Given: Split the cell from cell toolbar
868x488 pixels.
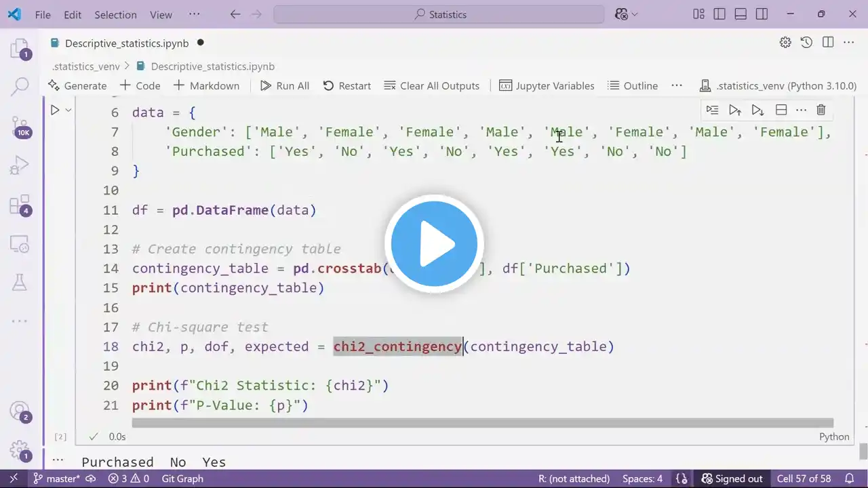Looking at the screenshot, I should [x=781, y=110].
